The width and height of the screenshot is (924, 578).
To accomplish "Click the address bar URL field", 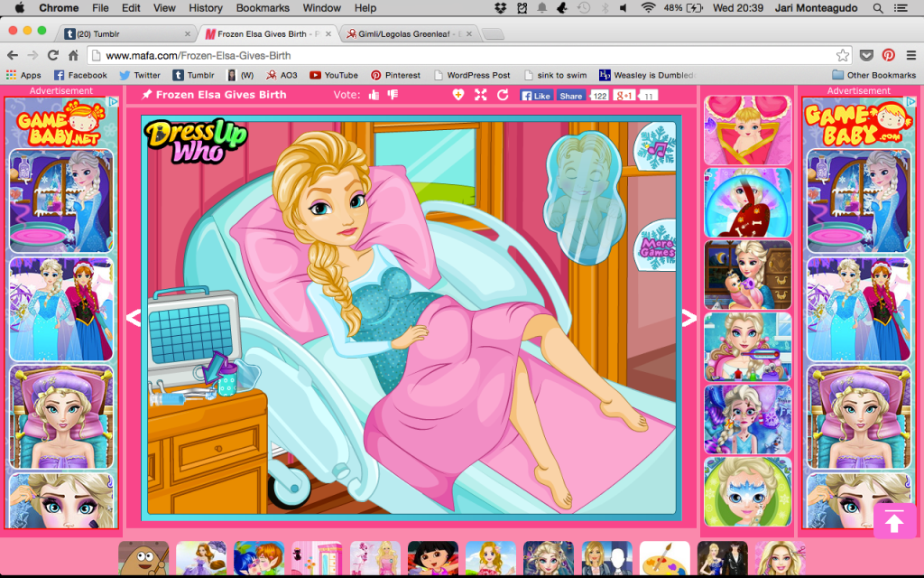I will click(451, 55).
